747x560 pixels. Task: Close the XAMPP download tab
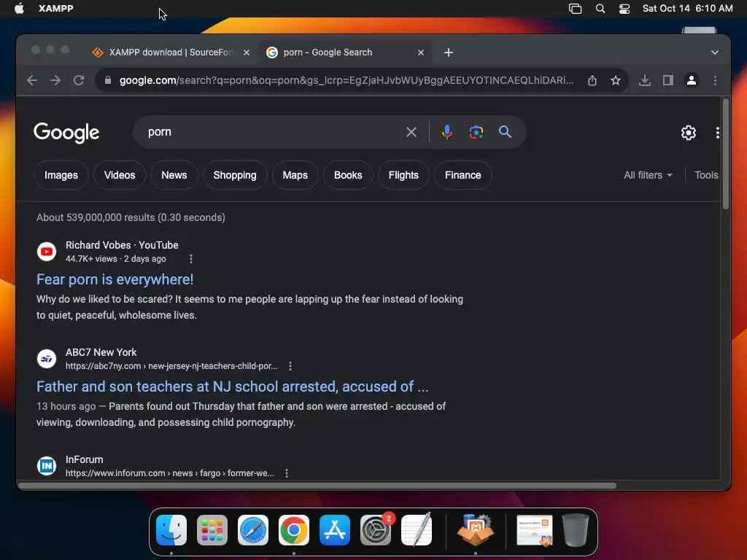click(x=247, y=52)
